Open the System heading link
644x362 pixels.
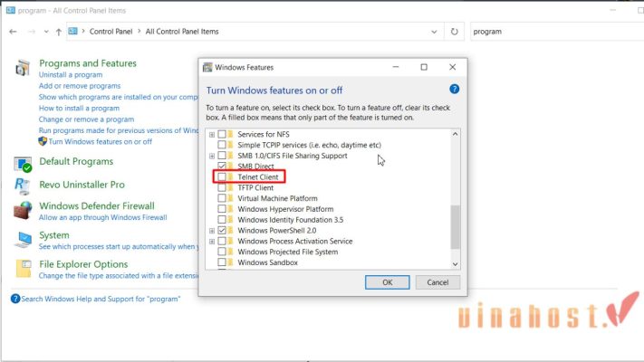click(x=54, y=235)
